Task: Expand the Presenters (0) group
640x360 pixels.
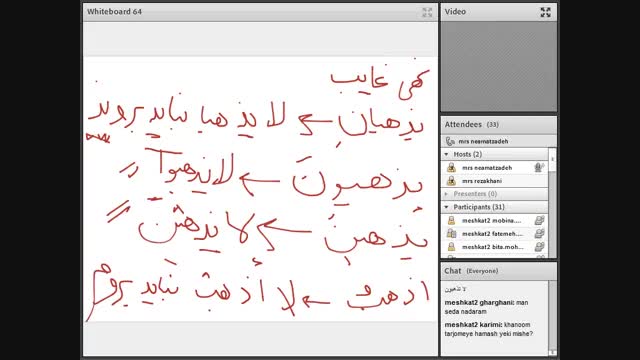Action: [x=446, y=194]
